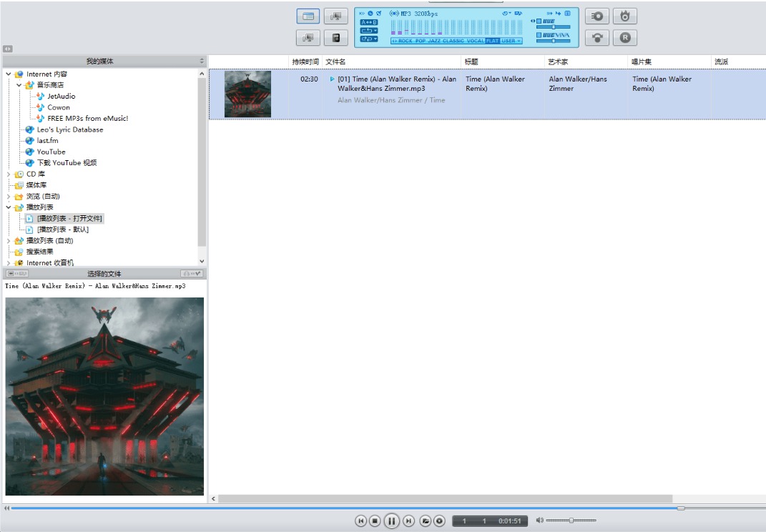This screenshot has height=532, width=766.
Task: Click the timer clock icon in display
Action: tap(370, 13)
